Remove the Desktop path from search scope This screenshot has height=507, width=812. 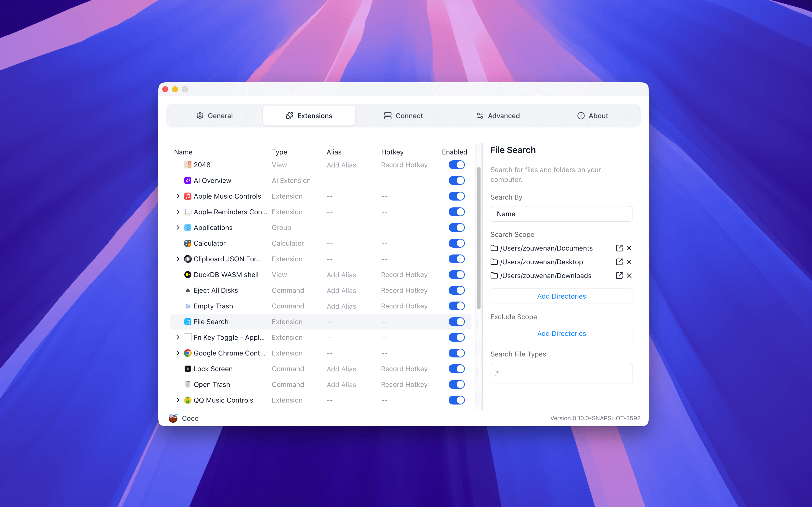[629, 262]
